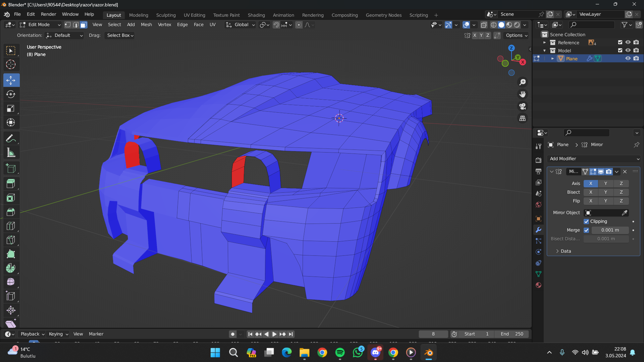
Task: Switch to face select mode
Action: (84, 25)
